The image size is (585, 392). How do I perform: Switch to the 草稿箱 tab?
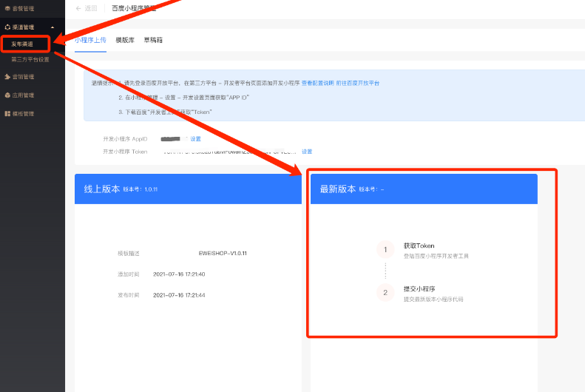[153, 40]
